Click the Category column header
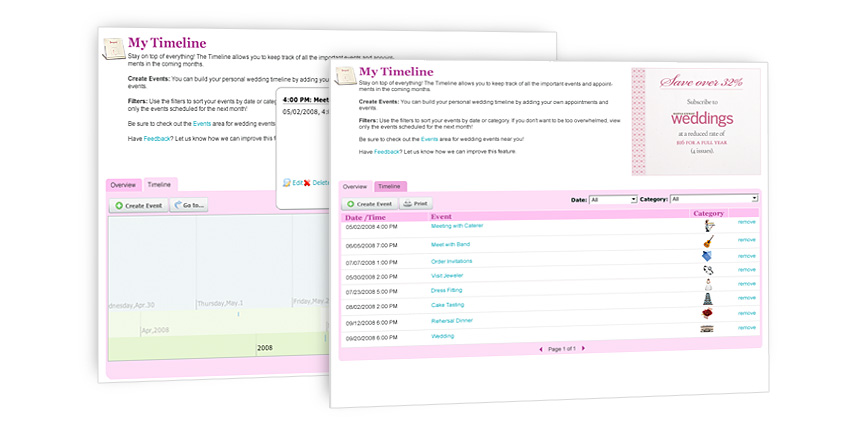This screenshot has height=437, width=852. (709, 213)
